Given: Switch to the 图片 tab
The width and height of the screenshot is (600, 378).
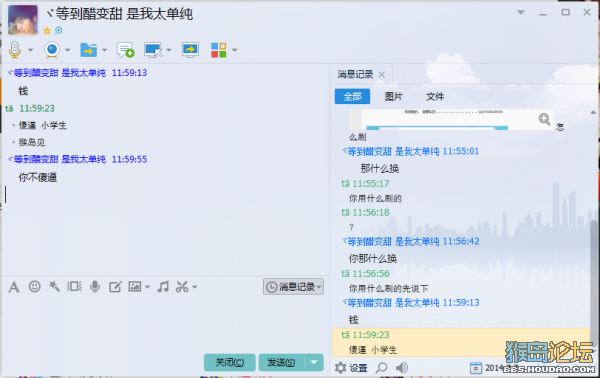Looking at the screenshot, I should 393,96.
